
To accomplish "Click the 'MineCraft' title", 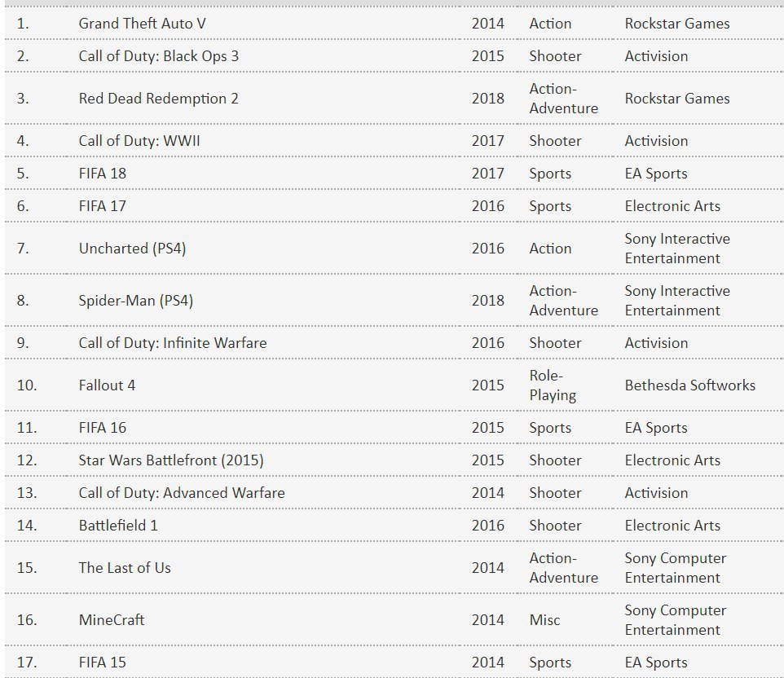I will pyautogui.click(x=112, y=620).
